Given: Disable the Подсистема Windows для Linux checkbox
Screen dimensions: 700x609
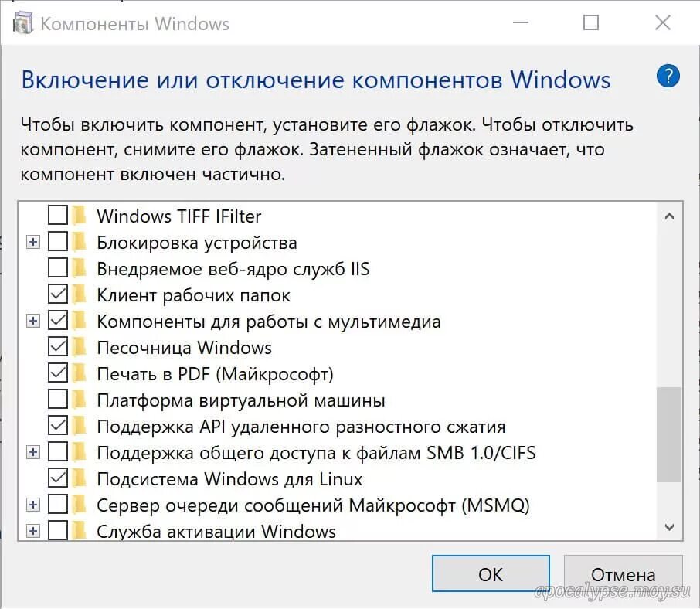Looking at the screenshot, I should coord(58,478).
